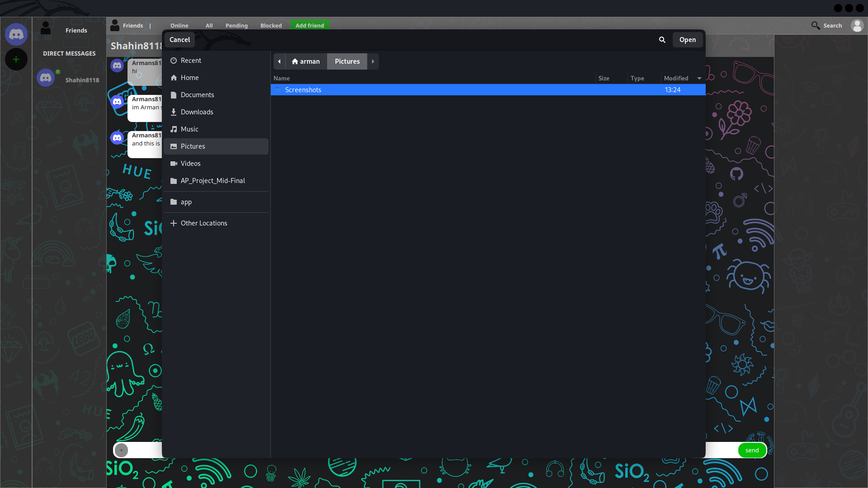This screenshot has height=488, width=868.
Task: Click the back chevron beside arman breadcrumb
Action: coord(279,61)
